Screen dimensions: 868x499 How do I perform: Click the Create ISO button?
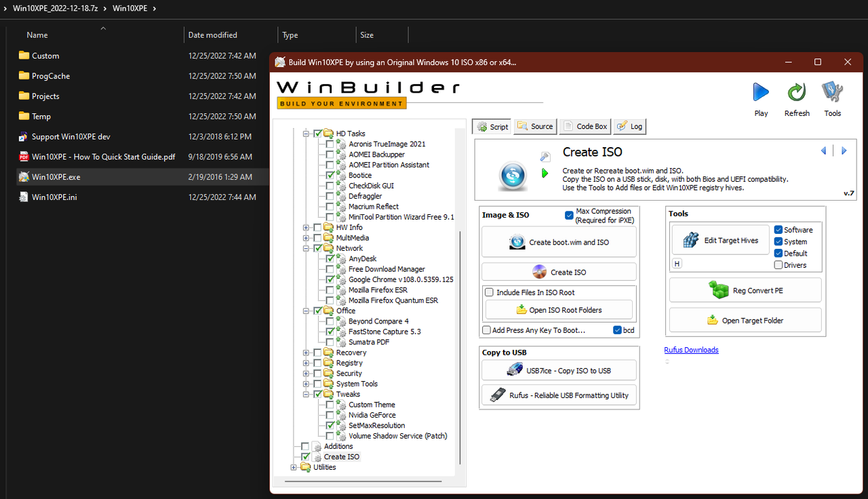[x=559, y=272]
